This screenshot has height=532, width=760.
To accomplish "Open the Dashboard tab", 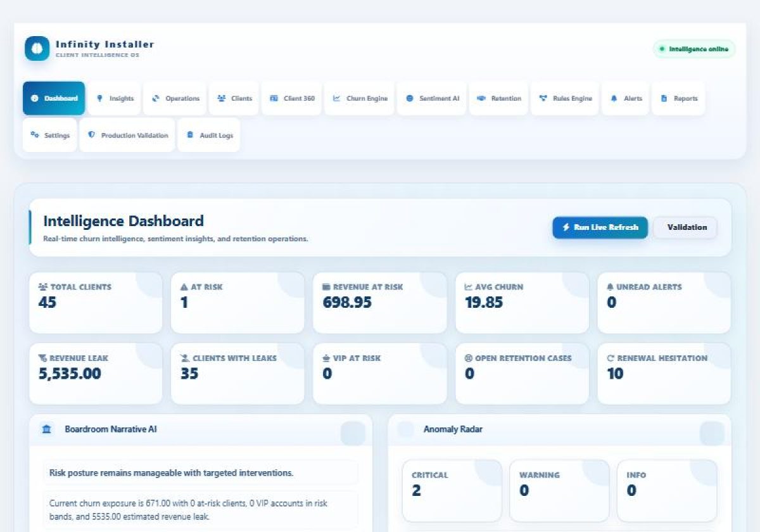I will pos(54,98).
